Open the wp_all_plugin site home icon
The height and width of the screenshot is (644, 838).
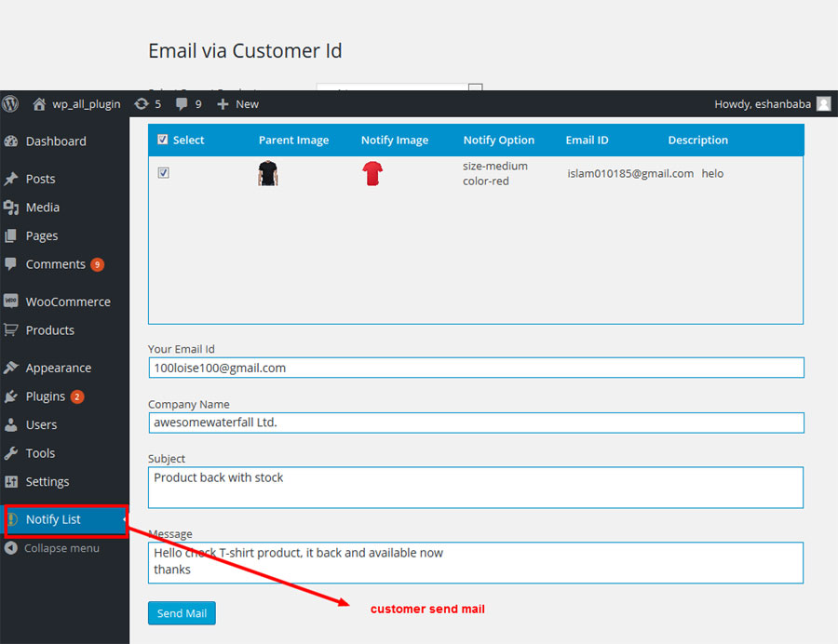39,104
